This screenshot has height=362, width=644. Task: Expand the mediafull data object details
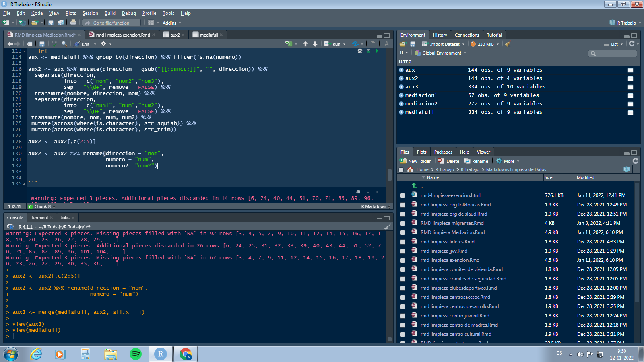pyautogui.click(x=401, y=112)
